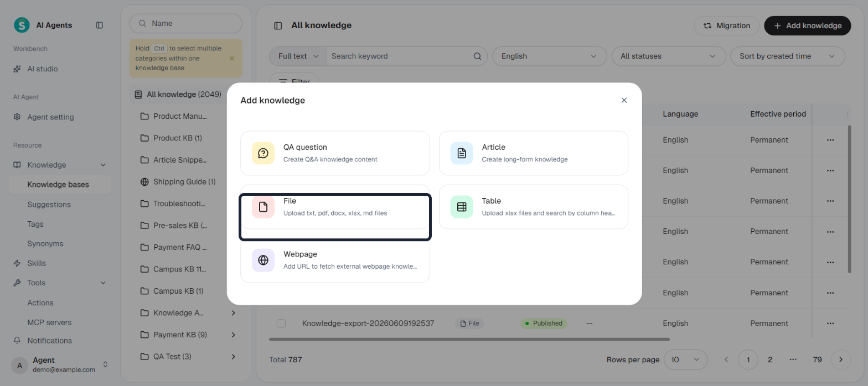This screenshot has width=868, height=386.
Task: Check the Knowledge-export-20260609192537 row checkbox
Action: 281,324
